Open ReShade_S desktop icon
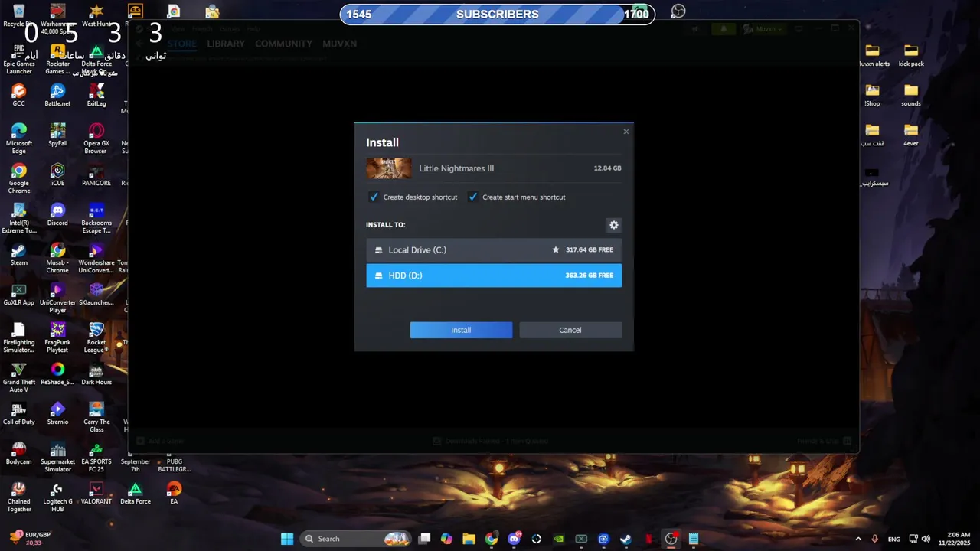This screenshot has width=980, height=551. coord(57,373)
